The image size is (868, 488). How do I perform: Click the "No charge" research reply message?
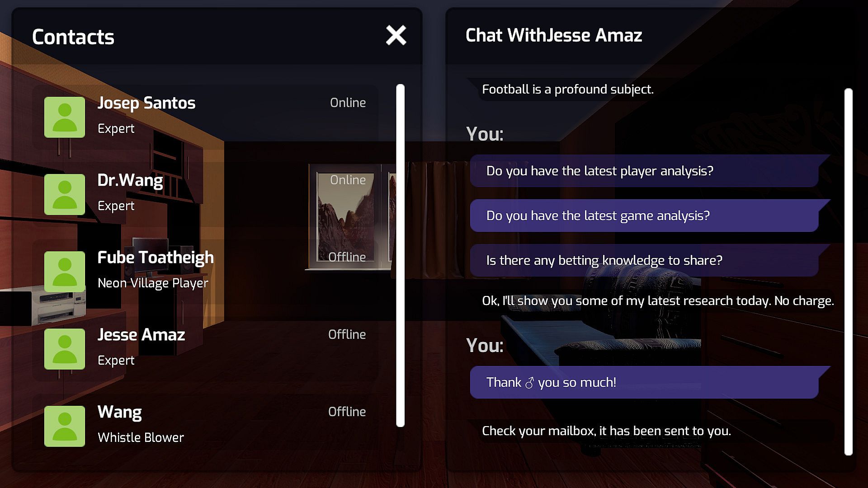pos(658,301)
